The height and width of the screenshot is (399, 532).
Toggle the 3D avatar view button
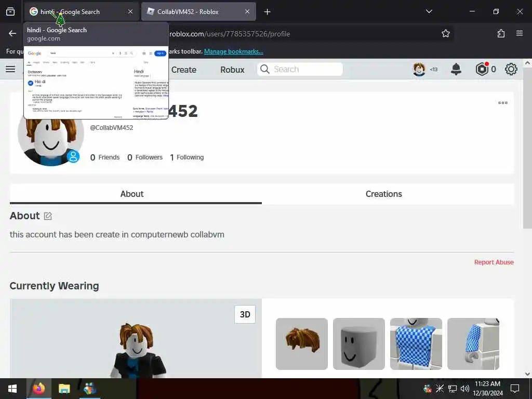(x=245, y=314)
